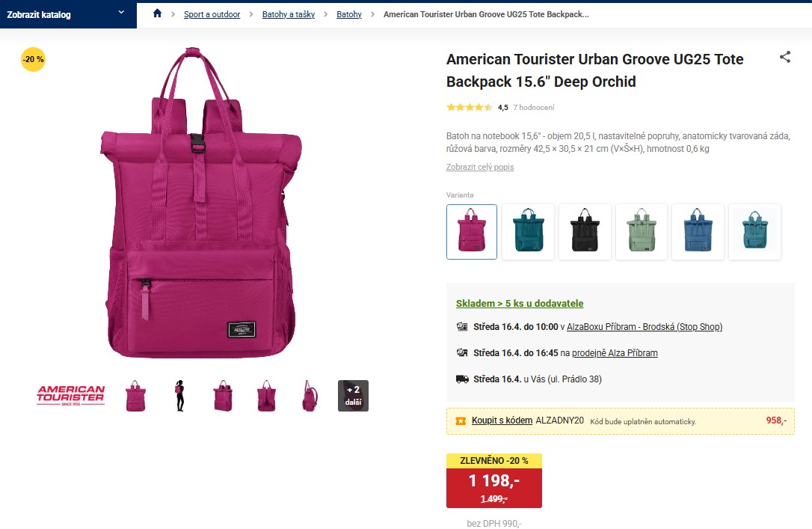Click the delivery truck icon

462,379
